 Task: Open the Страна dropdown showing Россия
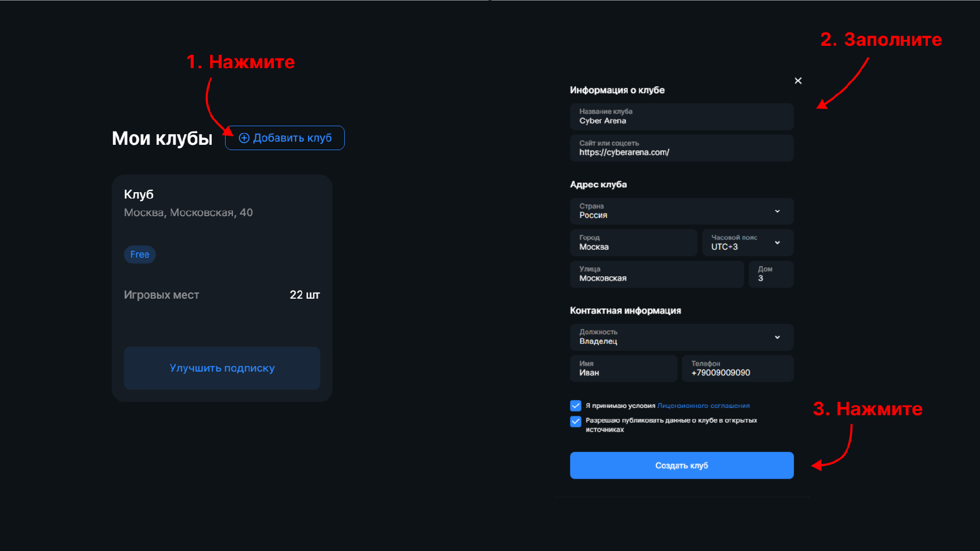coord(681,211)
